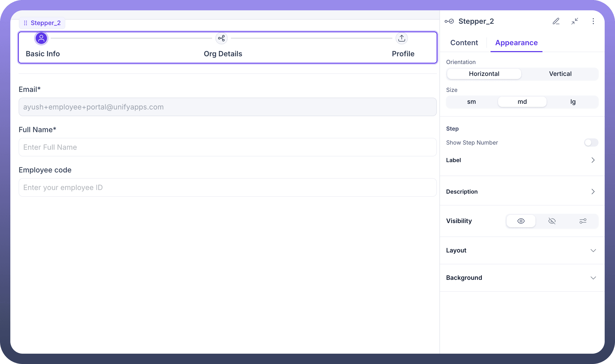The width and height of the screenshot is (615, 364).
Task: Switch to the Content tab
Action: click(464, 43)
